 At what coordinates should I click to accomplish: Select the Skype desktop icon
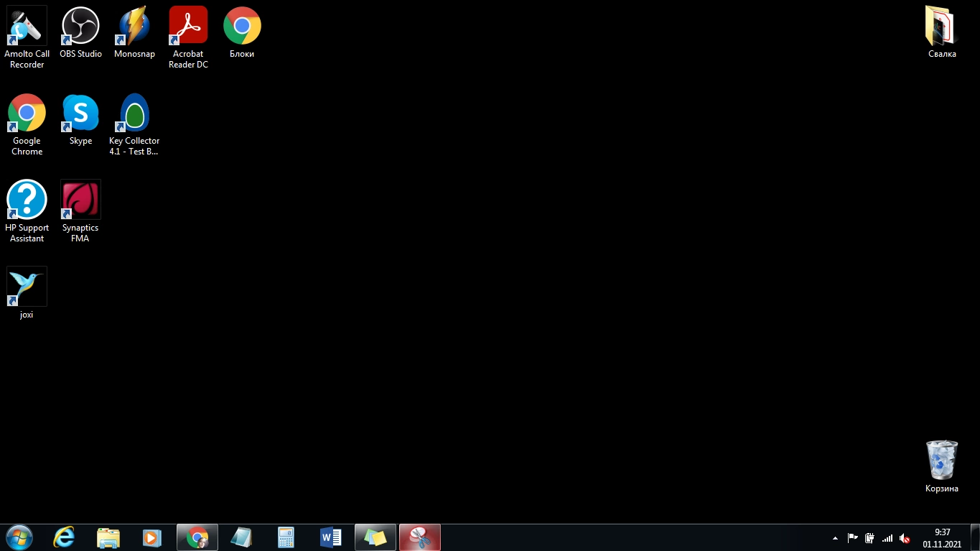pyautogui.click(x=80, y=119)
